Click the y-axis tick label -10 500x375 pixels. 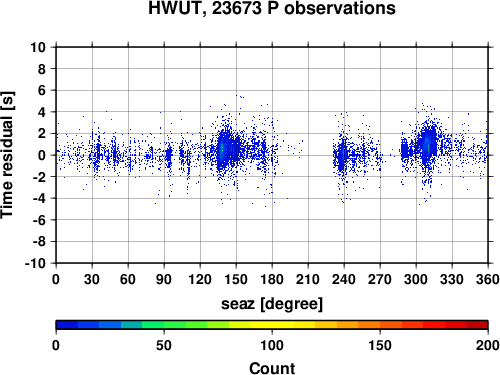[35, 263]
